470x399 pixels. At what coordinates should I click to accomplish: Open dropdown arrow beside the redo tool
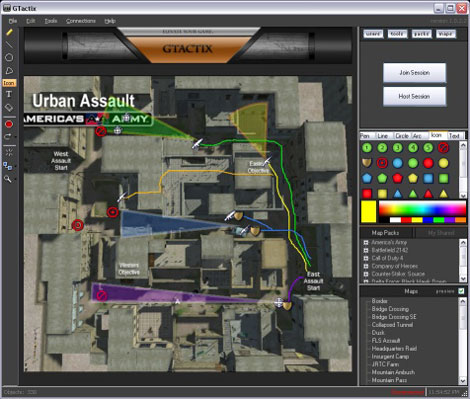click(15, 137)
